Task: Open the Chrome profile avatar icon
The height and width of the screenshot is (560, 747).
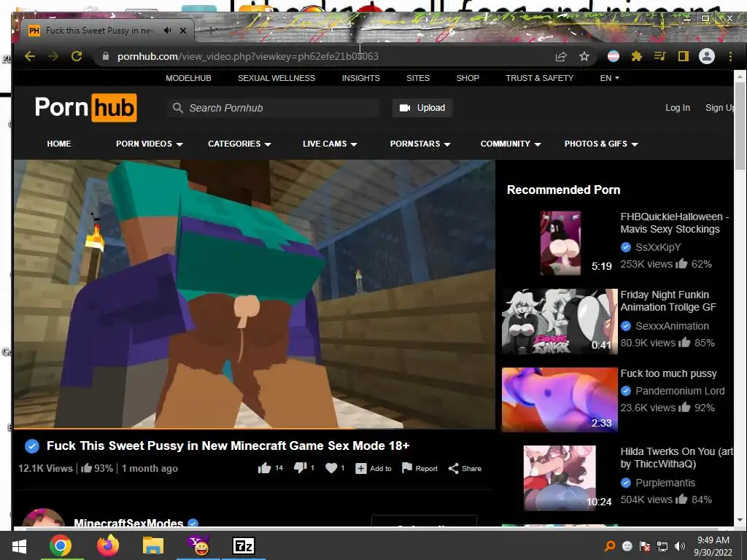Action: click(706, 56)
